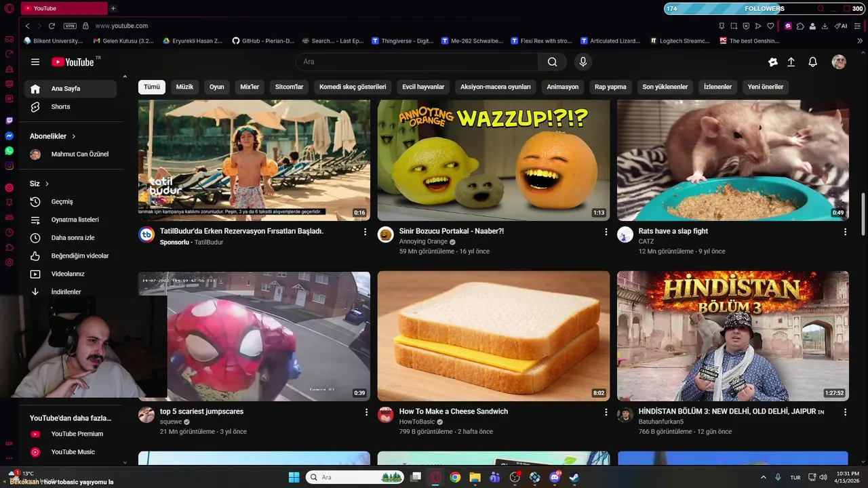Open YouTube Music link
Viewport: 868px width, 488px height.
tap(71, 452)
